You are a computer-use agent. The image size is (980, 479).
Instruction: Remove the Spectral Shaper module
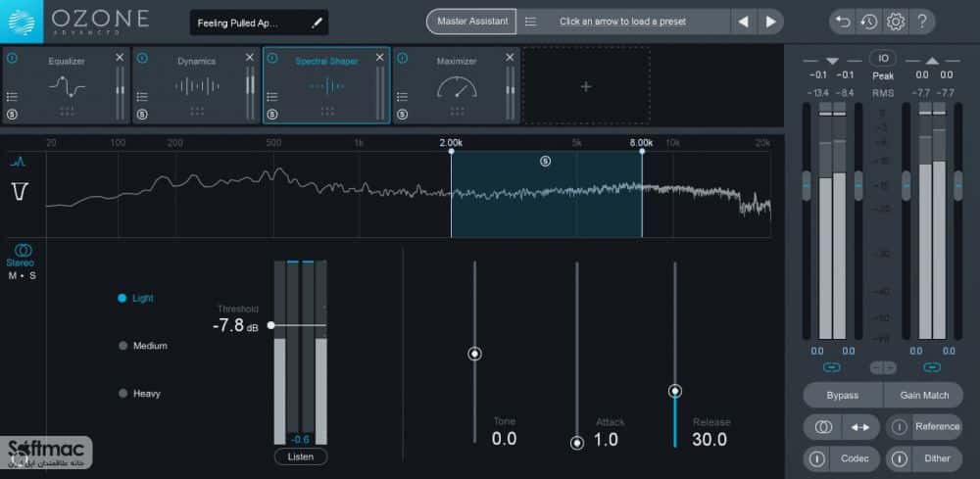(380, 58)
